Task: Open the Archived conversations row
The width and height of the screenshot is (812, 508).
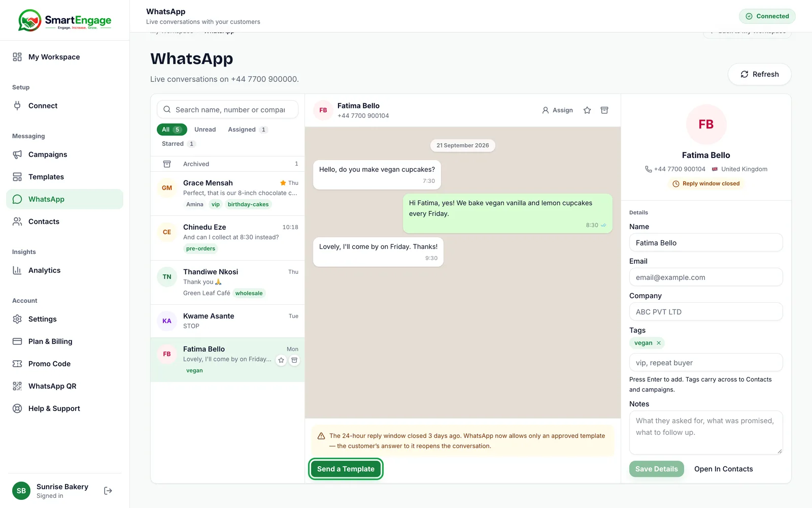Action: click(x=227, y=164)
